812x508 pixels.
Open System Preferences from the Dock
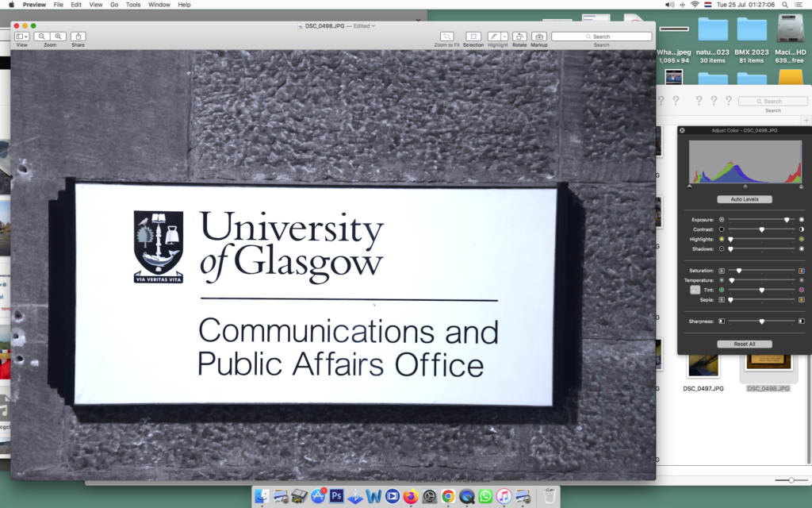[429, 496]
